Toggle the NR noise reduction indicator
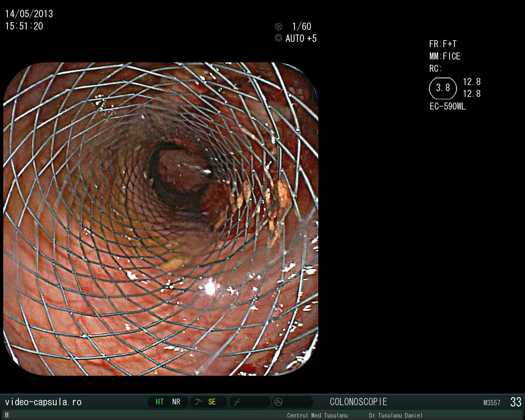The width and height of the screenshot is (525, 420). point(176,402)
